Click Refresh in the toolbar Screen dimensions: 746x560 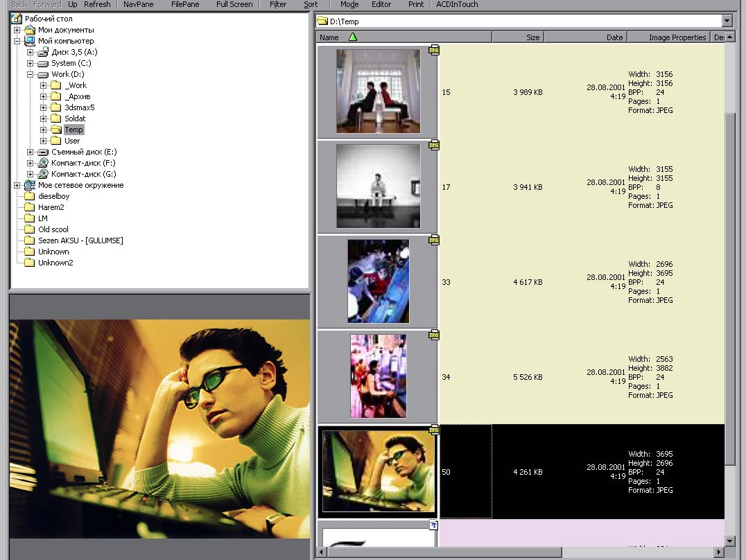[x=97, y=4]
